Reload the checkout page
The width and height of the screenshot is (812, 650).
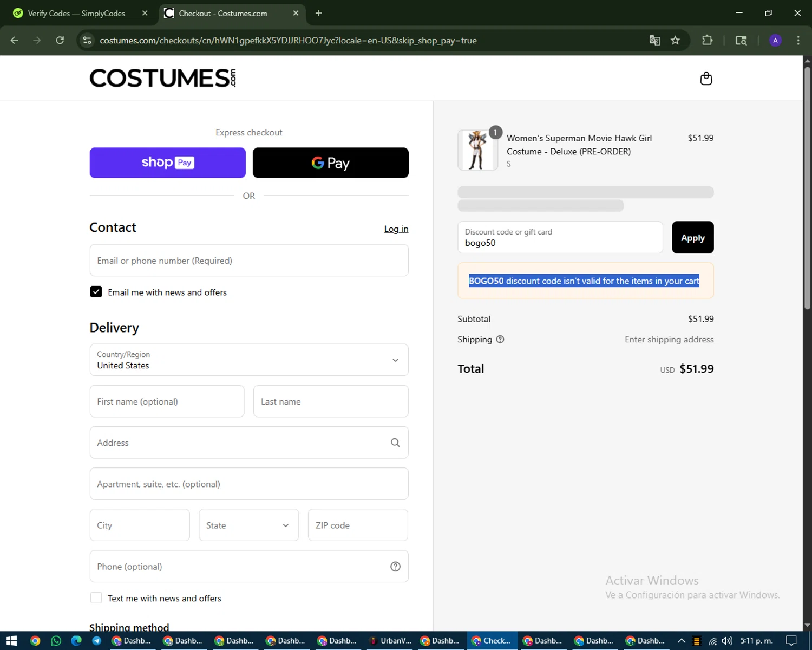[60, 40]
